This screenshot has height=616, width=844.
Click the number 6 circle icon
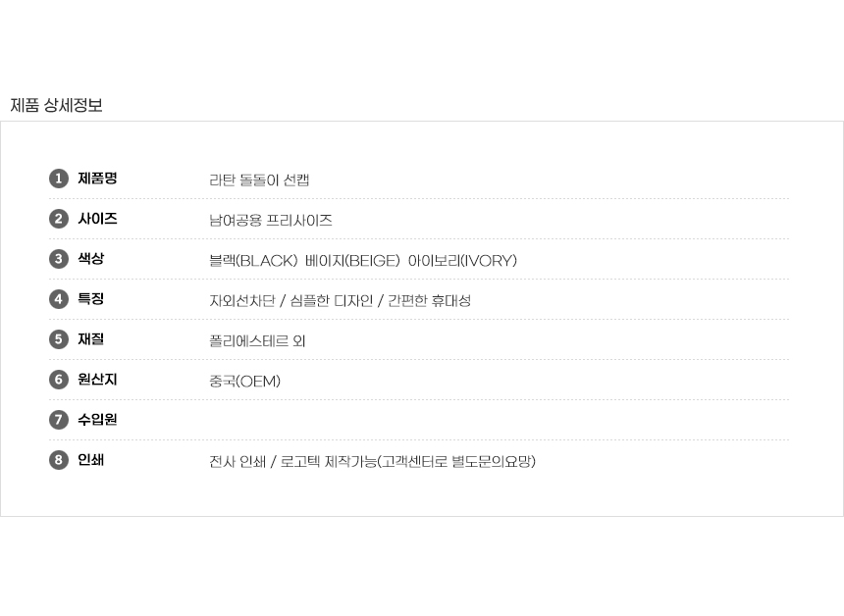pyautogui.click(x=59, y=380)
